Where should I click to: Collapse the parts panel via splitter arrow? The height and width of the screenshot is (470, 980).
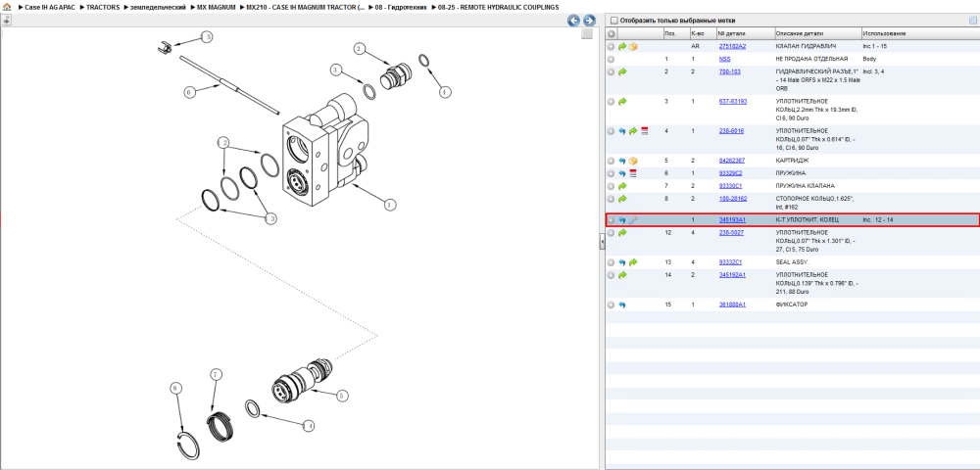602,240
